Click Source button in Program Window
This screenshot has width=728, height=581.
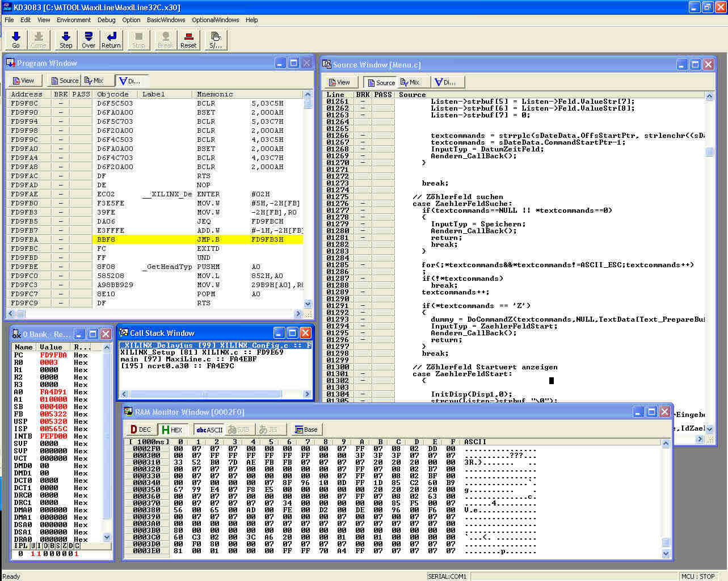64,81
